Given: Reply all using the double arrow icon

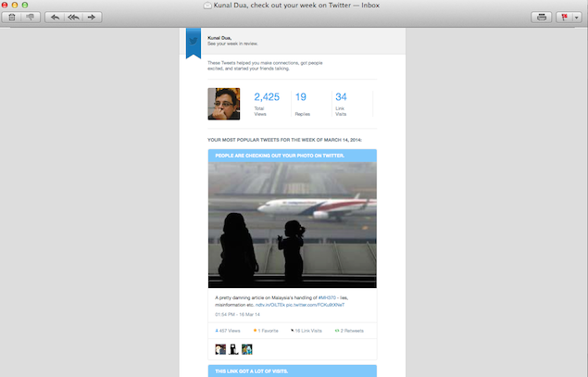Looking at the screenshot, I should pyautogui.click(x=73, y=18).
